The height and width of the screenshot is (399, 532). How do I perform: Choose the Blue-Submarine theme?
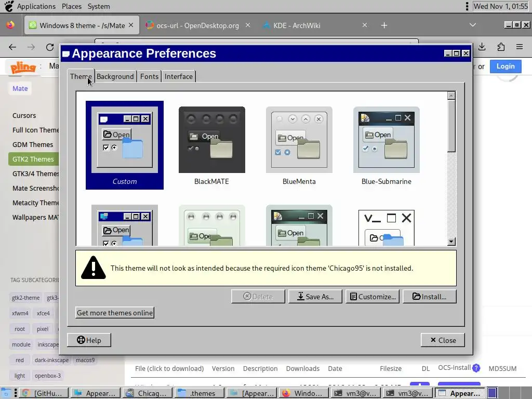(387, 146)
